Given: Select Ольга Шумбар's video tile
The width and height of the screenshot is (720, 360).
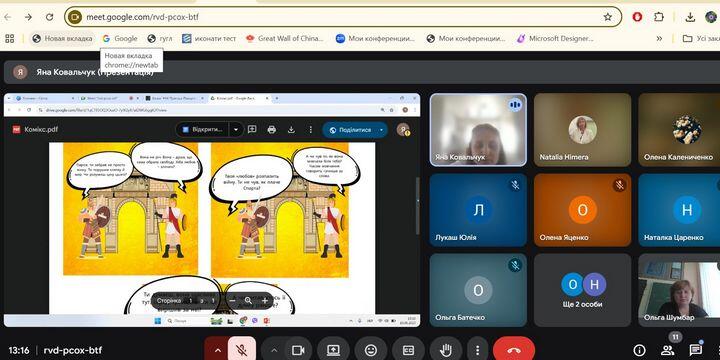Looking at the screenshot, I should [679, 290].
